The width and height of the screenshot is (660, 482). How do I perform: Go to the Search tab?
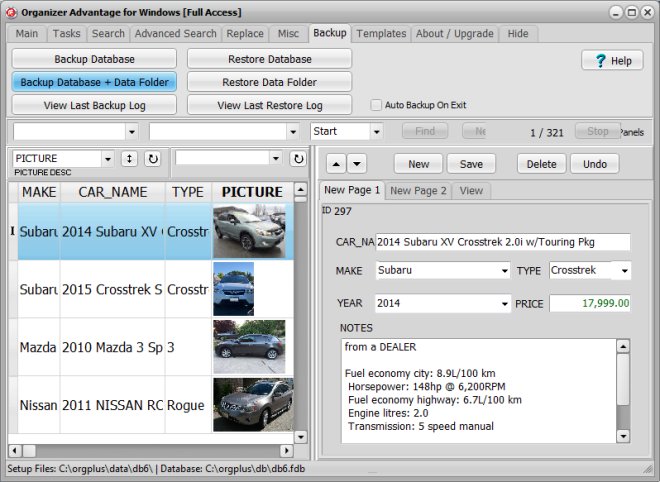(x=108, y=33)
